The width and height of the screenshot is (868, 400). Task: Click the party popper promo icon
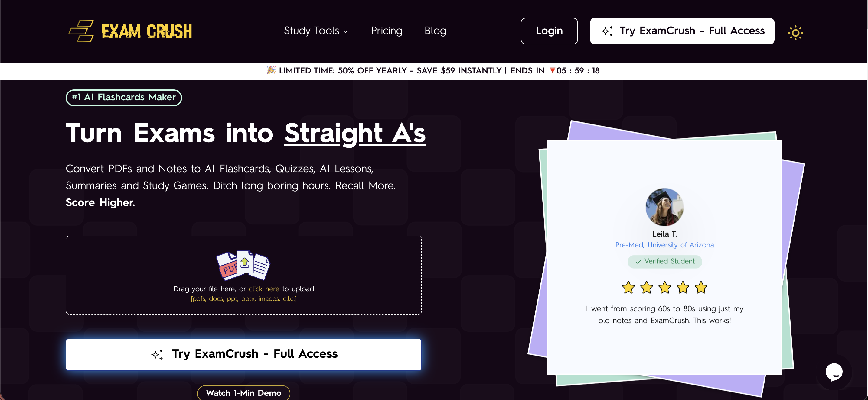tap(271, 70)
